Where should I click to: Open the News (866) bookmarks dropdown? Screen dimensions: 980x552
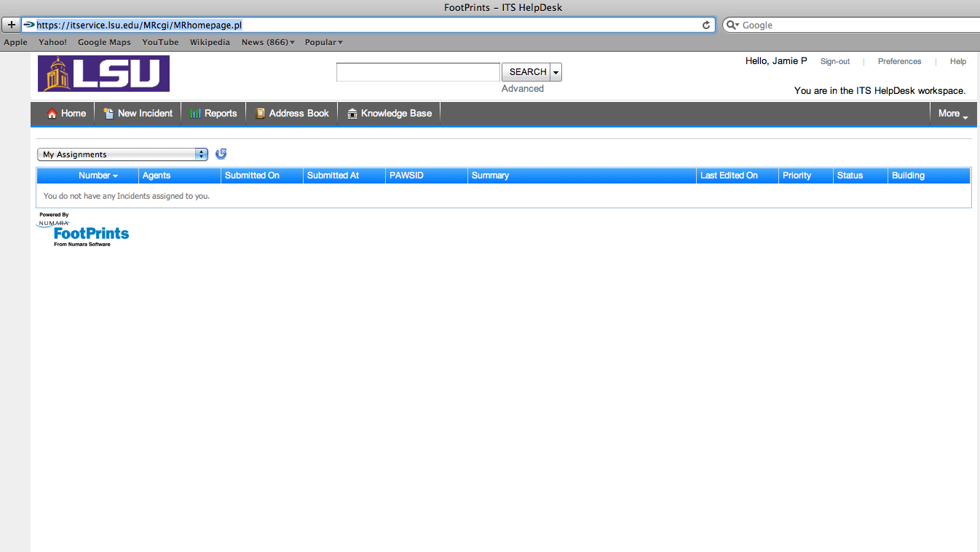click(x=268, y=42)
